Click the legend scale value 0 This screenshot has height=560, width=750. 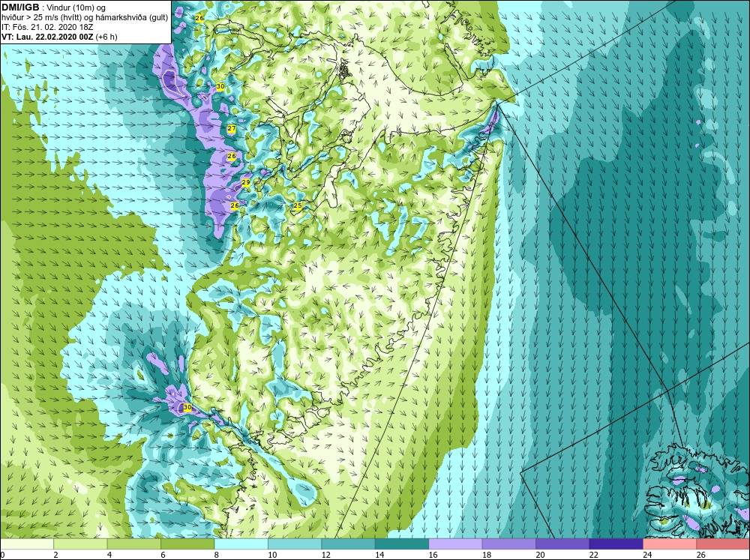coord(2,555)
